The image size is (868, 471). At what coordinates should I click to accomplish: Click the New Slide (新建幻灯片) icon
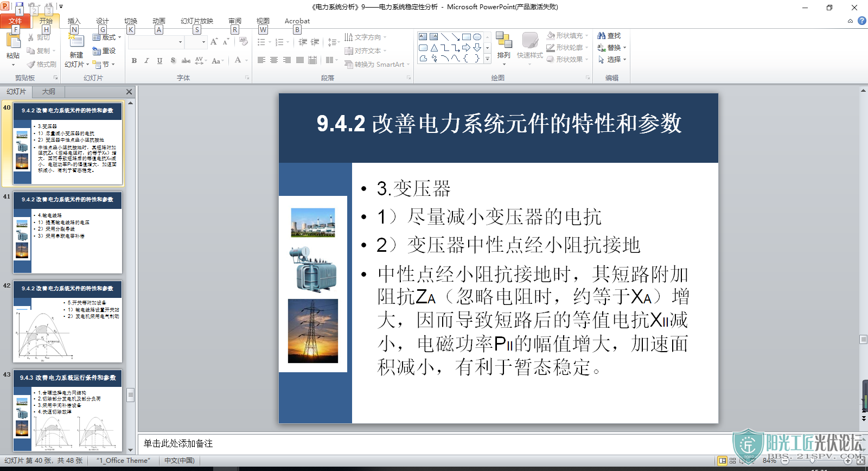(76, 41)
